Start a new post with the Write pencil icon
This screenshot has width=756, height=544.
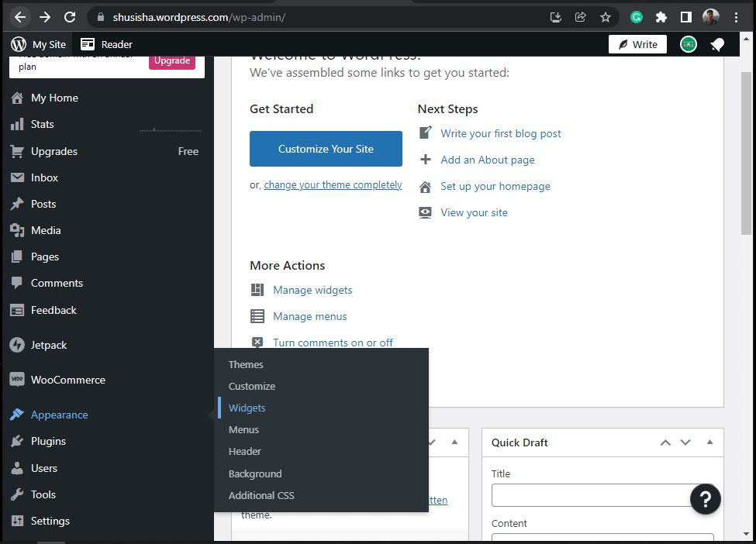(x=637, y=44)
